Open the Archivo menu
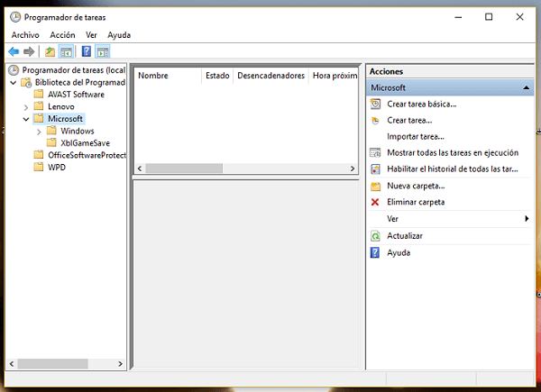 coord(25,34)
